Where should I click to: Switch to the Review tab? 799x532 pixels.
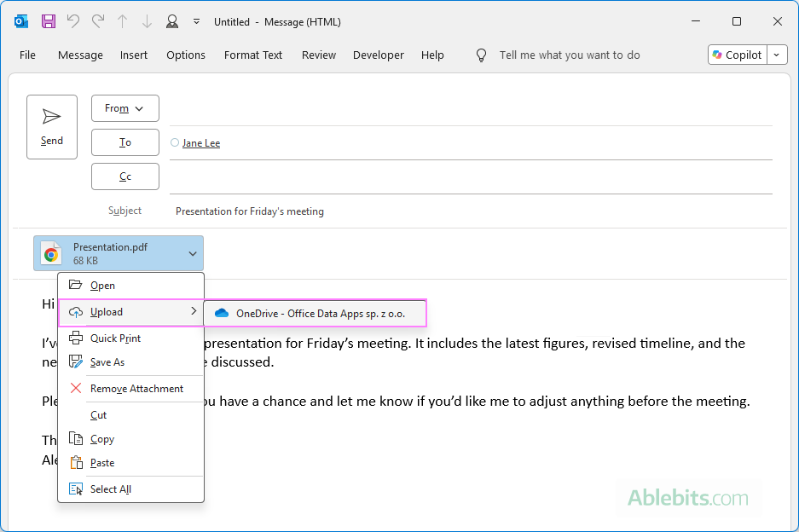pyautogui.click(x=318, y=55)
